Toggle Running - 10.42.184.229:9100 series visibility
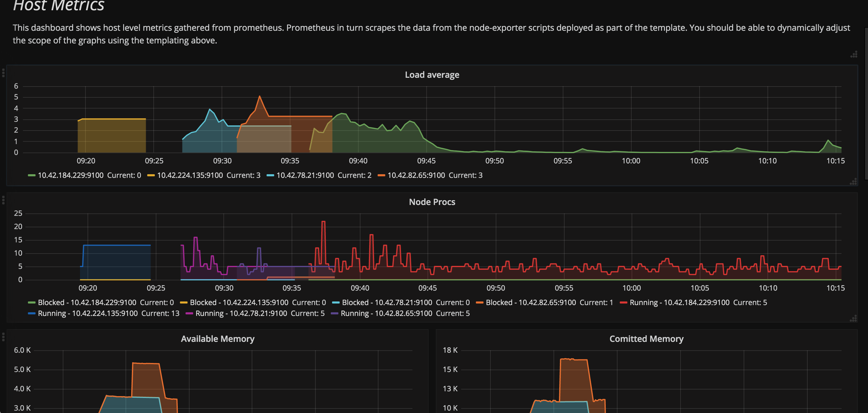 [x=679, y=303]
